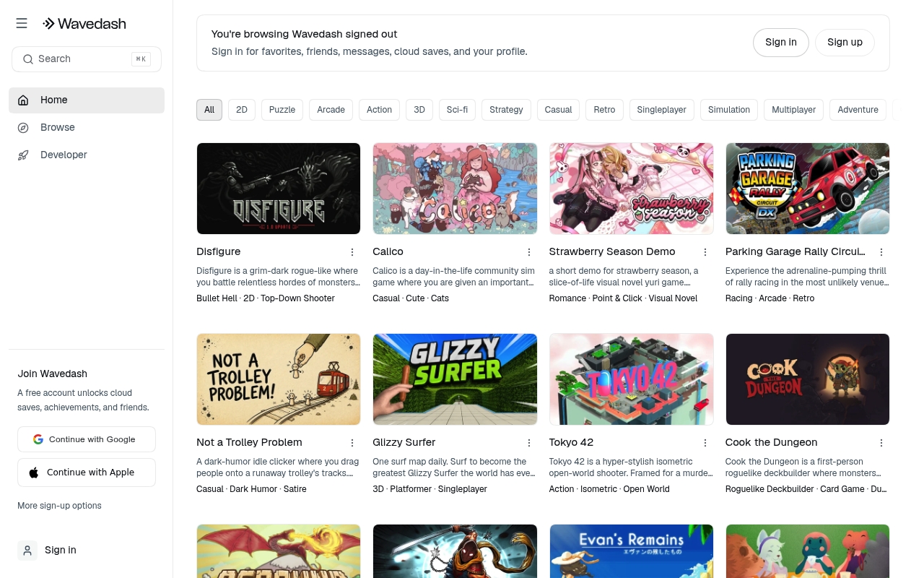Open the three-dot menu for Calico

(529, 252)
